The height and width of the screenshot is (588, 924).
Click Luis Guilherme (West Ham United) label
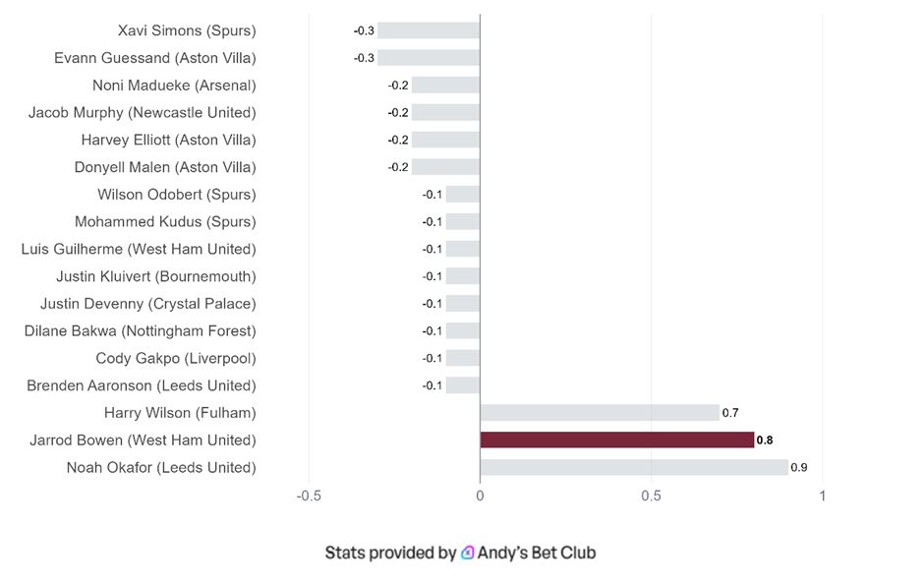coord(139,249)
